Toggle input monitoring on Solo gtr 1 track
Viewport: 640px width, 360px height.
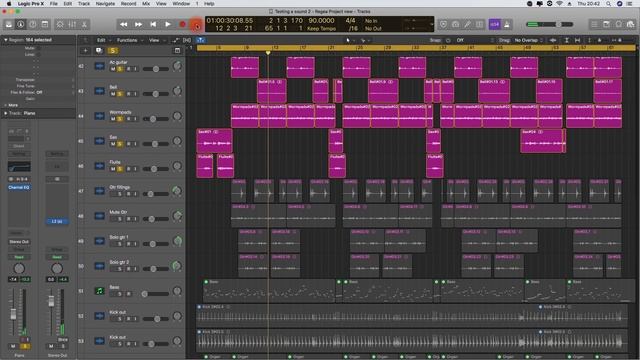(135, 244)
